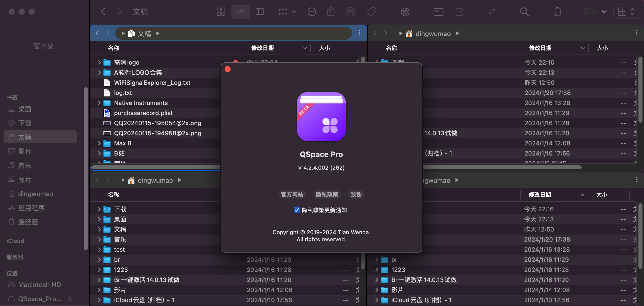Open the tags toolbar icon
This screenshot has width=644, height=306.
(372, 12)
